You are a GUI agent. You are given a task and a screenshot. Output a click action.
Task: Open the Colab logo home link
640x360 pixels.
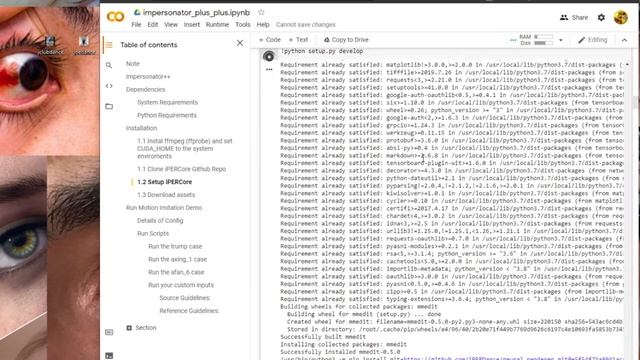pos(116,17)
